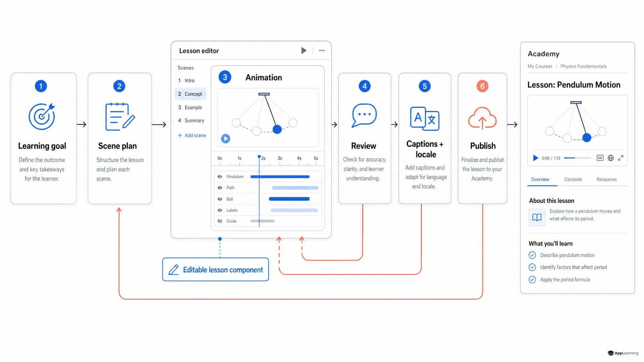This screenshot has height=362, width=644.
Task: Select the Summary scene
Action: [190, 120]
